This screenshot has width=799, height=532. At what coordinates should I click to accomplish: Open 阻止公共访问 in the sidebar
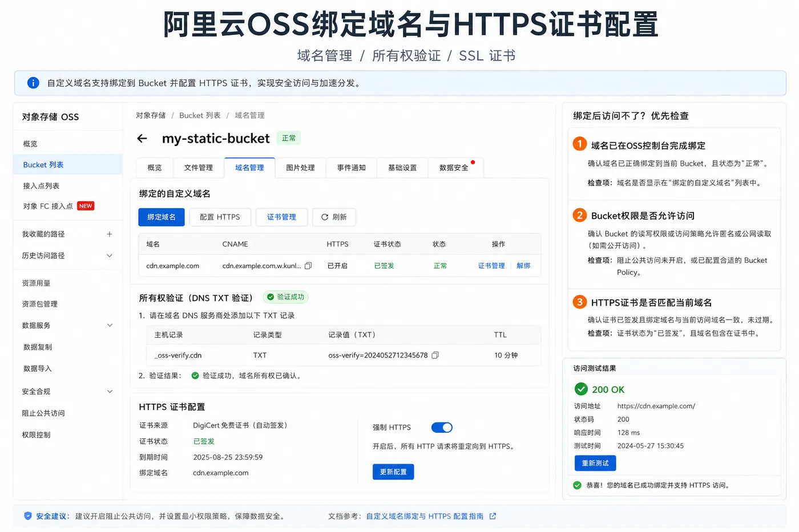(x=43, y=413)
